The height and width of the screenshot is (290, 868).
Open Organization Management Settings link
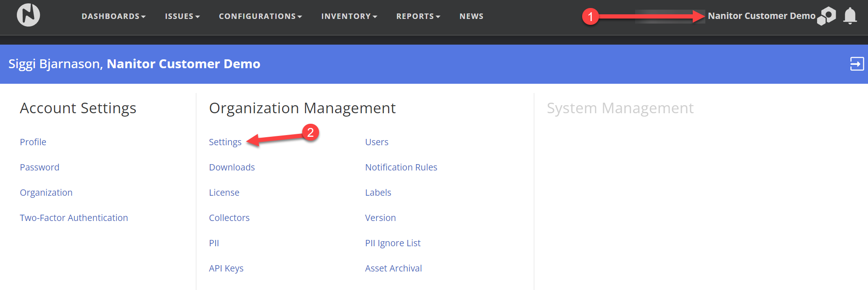[225, 142]
